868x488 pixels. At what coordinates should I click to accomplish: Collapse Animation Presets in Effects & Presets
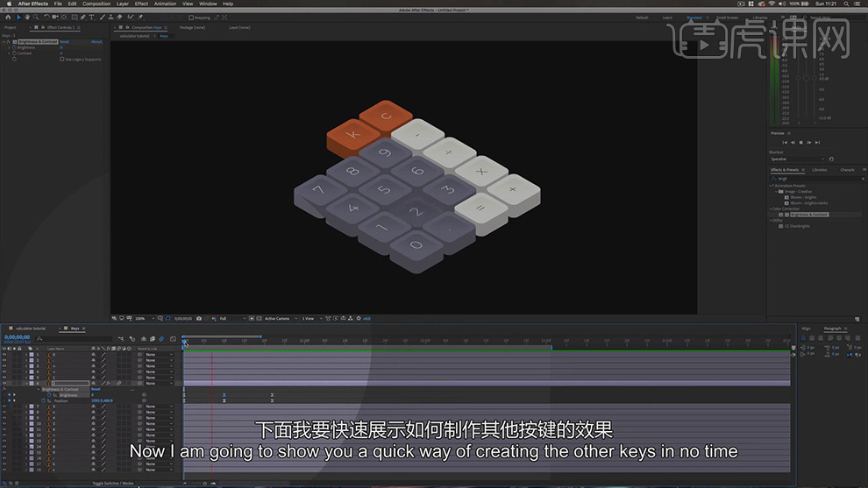772,186
